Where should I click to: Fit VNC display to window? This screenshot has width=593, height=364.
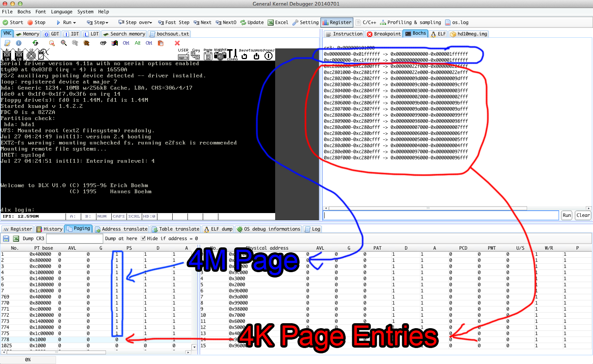point(87,43)
